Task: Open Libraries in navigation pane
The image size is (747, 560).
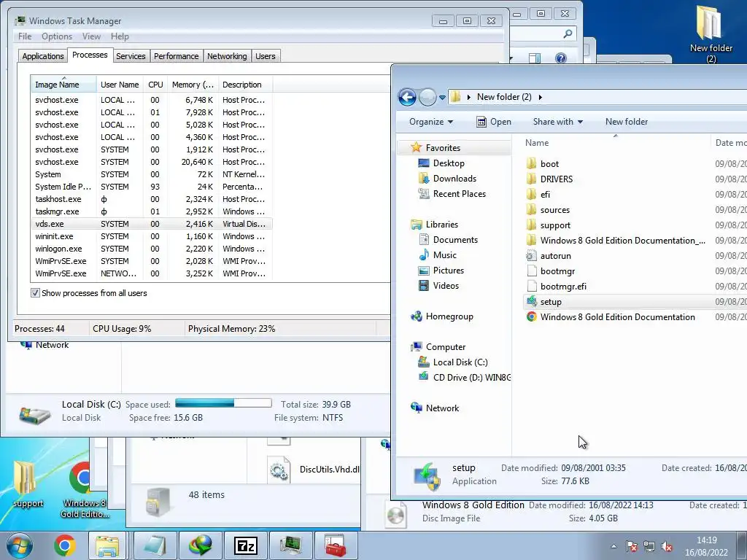Action: click(441, 225)
